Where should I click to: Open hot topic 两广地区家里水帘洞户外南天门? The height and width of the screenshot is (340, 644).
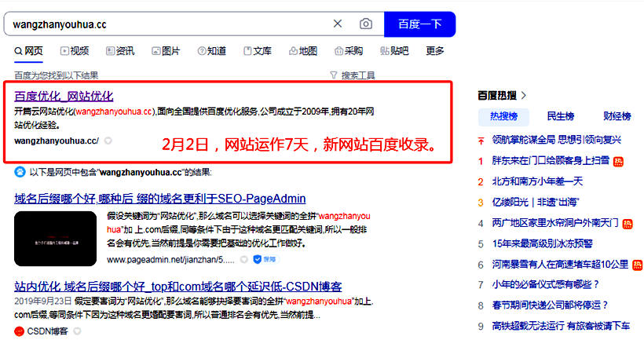click(x=555, y=223)
